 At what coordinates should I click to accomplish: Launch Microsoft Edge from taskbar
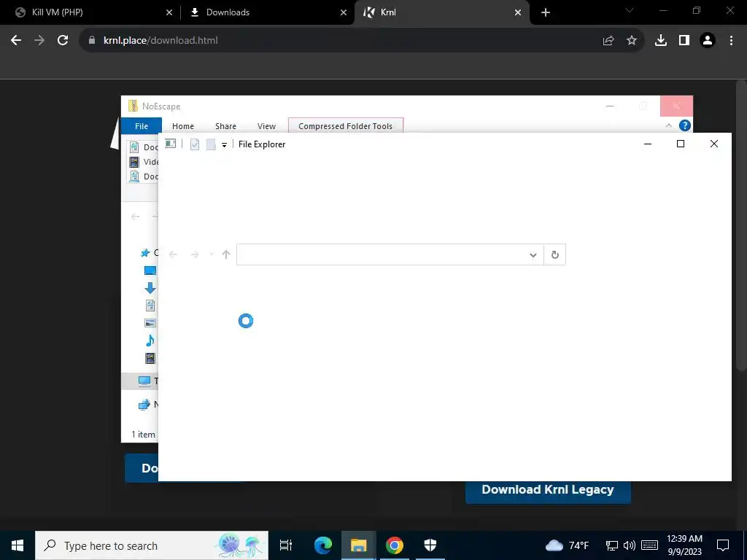click(323, 545)
